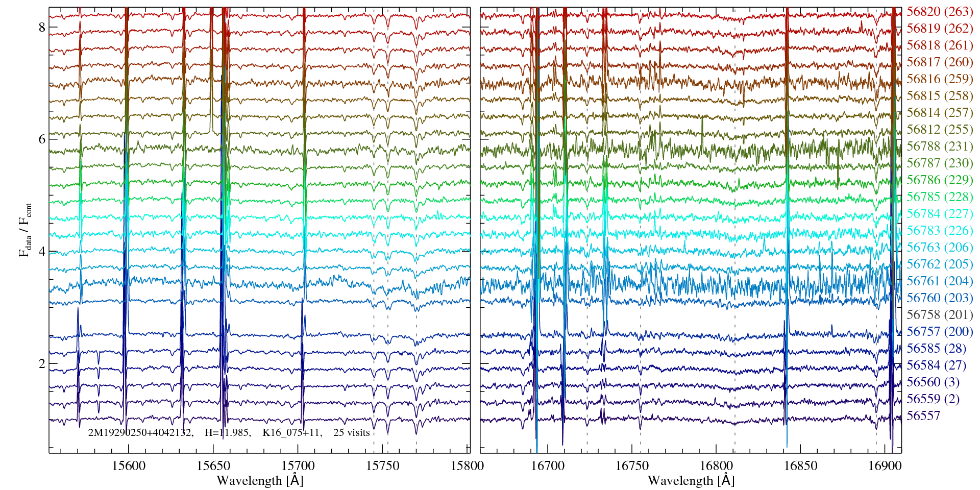Click the 15750 x-axis tick label

tap(383, 466)
